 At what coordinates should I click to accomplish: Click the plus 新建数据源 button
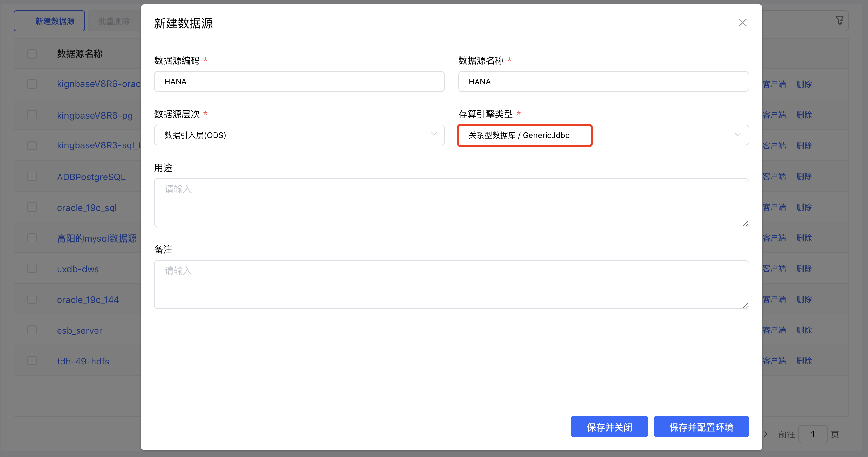click(49, 21)
